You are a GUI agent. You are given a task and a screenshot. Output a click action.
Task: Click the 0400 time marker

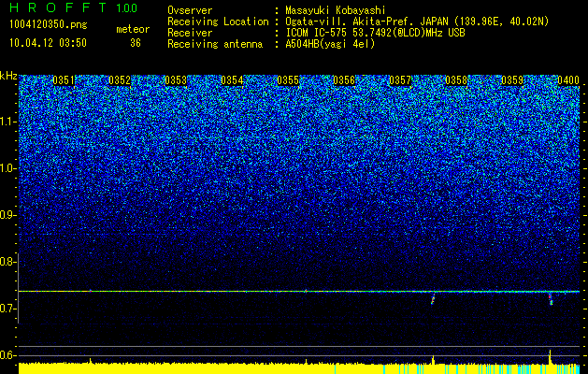coord(568,80)
